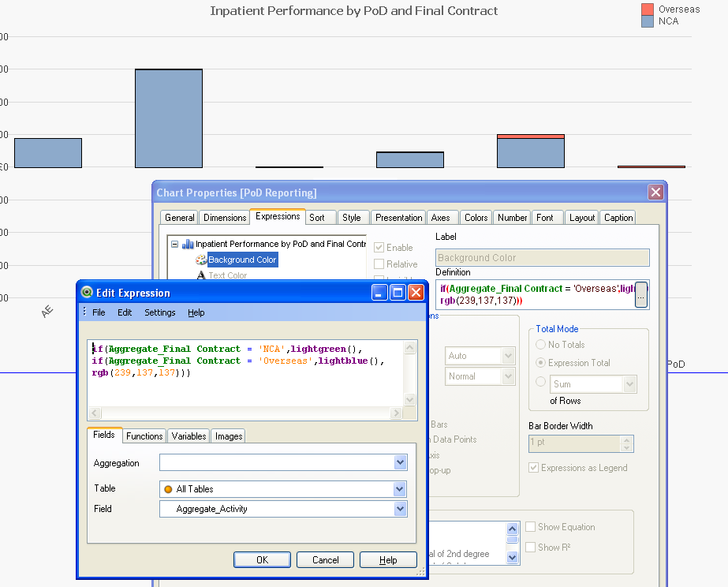Open the Settings menu in Edit Expression
The image size is (728, 587).
160,312
